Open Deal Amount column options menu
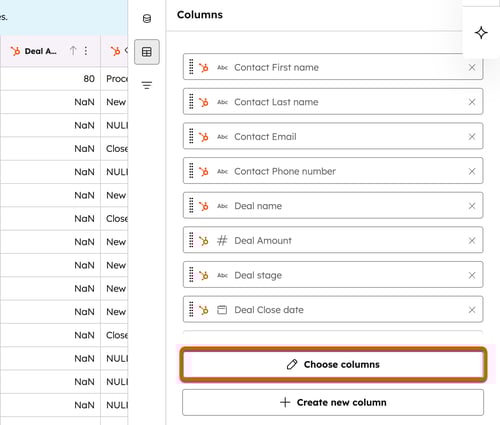The height and width of the screenshot is (425, 500). pyautogui.click(x=86, y=51)
